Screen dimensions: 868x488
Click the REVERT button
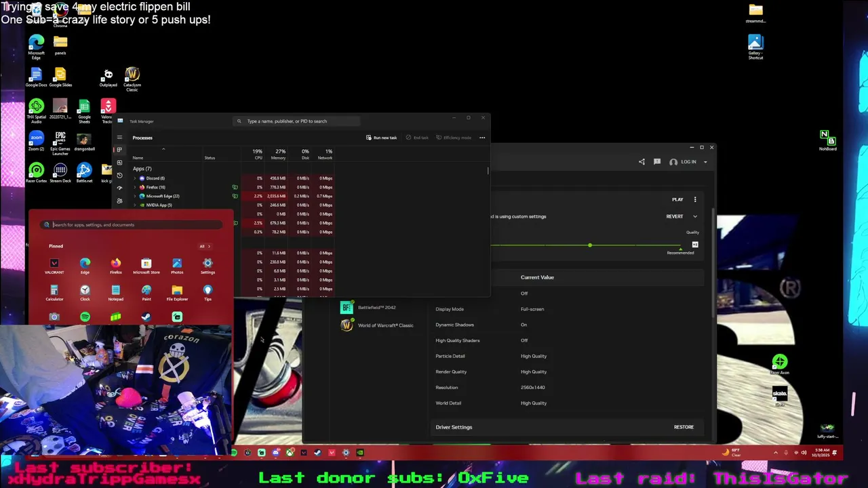tap(675, 216)
